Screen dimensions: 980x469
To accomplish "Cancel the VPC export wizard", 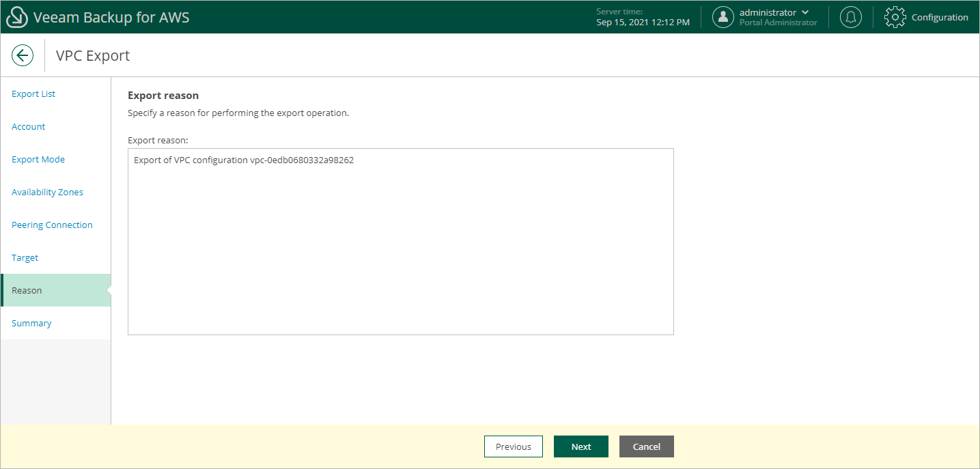I will (647, 446).
